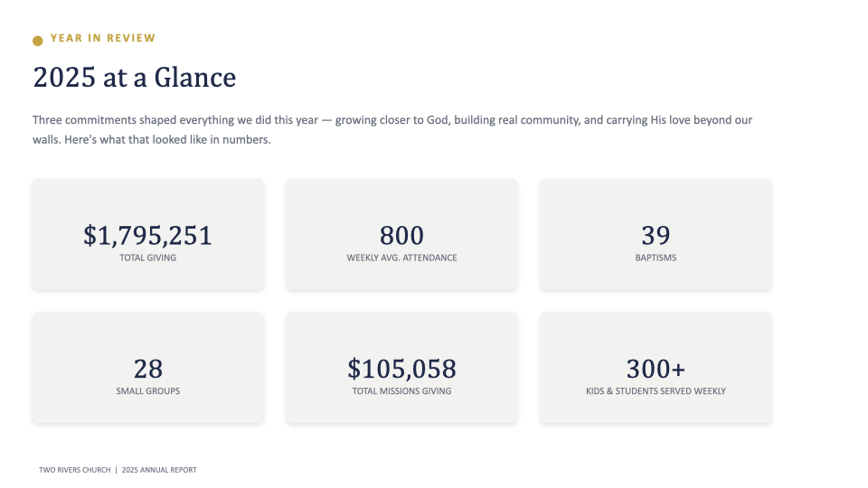Open the Total Giving stat card

coord(148,234)
